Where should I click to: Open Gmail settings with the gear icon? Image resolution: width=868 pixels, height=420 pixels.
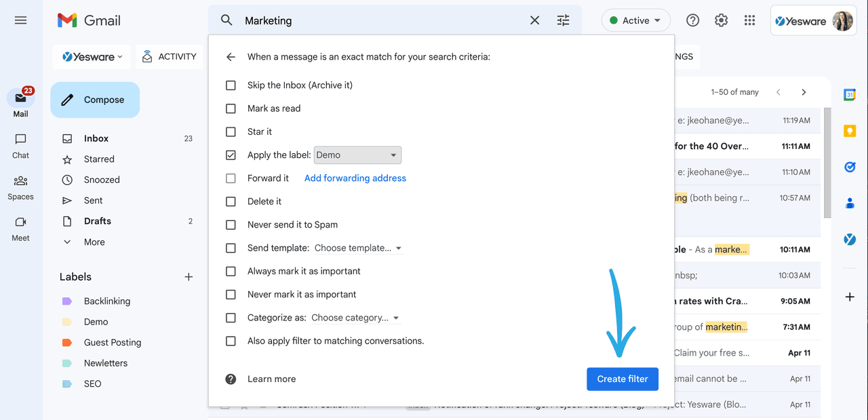[x=721, y=20]
